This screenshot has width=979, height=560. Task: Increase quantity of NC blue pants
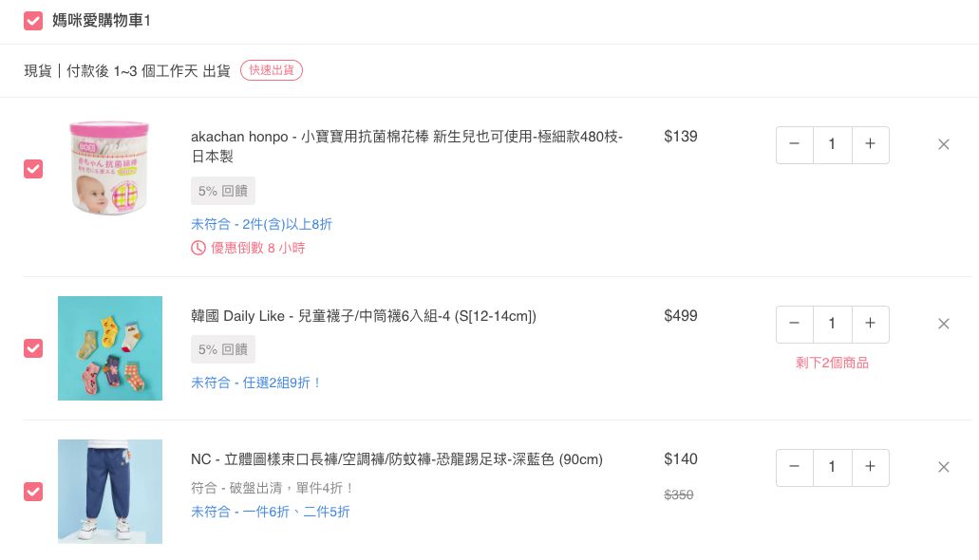click(x=870, y=468)
